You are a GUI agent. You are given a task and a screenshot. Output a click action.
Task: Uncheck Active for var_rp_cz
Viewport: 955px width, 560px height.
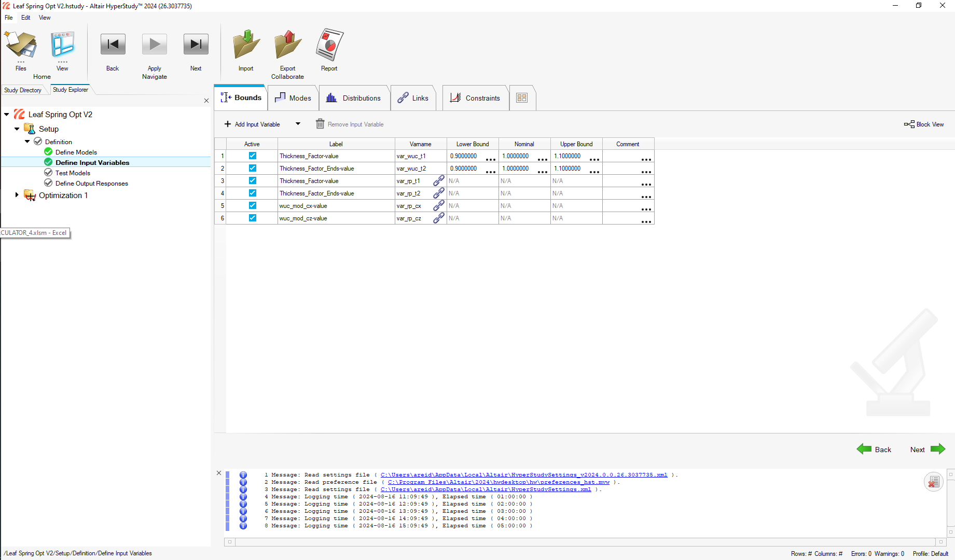point(252,218)
